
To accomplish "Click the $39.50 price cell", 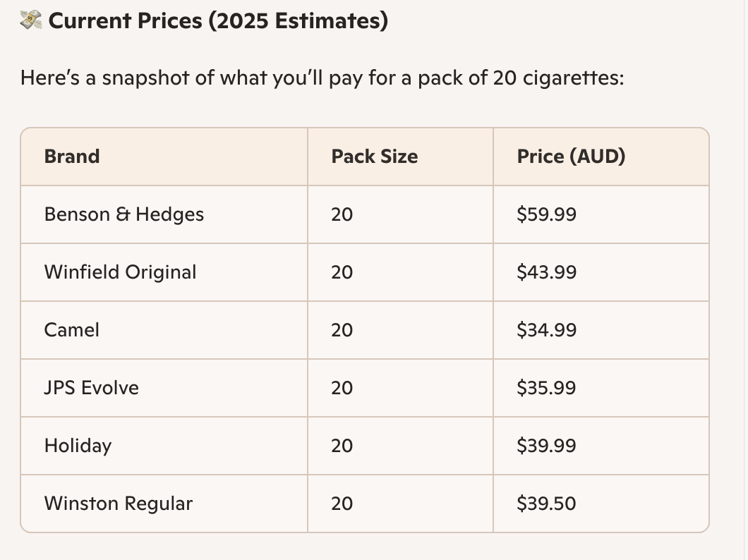I will tap(546, 503).
